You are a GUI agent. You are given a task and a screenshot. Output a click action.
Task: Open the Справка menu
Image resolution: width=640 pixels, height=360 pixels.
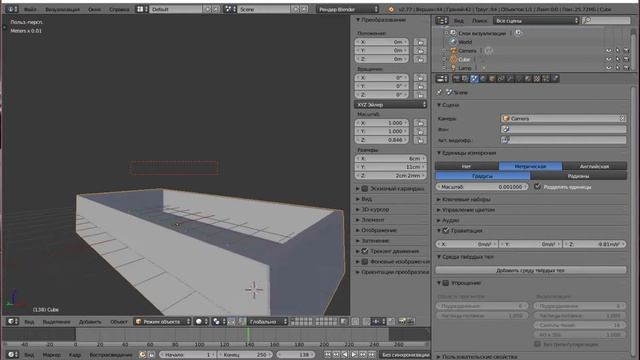(119, 9)
